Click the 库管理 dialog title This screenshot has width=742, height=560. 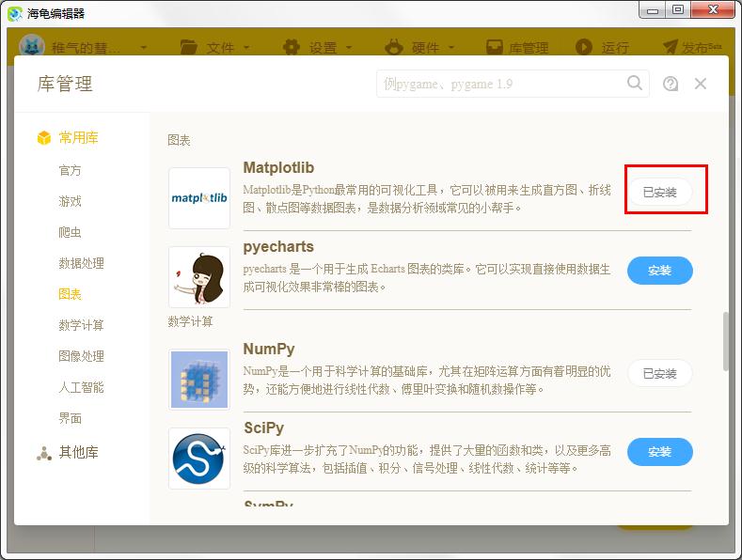click(65, 84)
